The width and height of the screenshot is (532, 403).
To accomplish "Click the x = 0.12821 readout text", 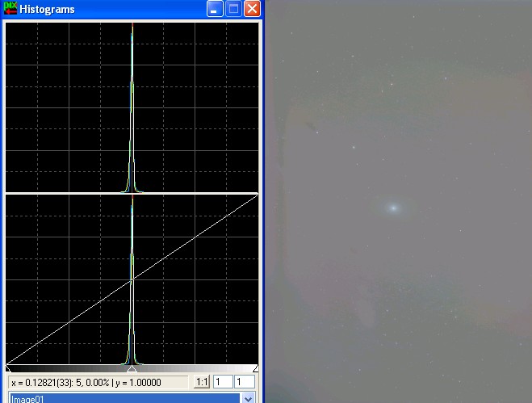I will click(x=86, y=383).
